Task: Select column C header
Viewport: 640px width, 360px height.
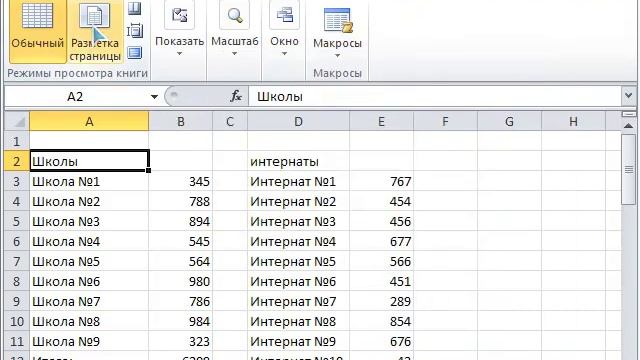Action: click(x=230, y=122)
